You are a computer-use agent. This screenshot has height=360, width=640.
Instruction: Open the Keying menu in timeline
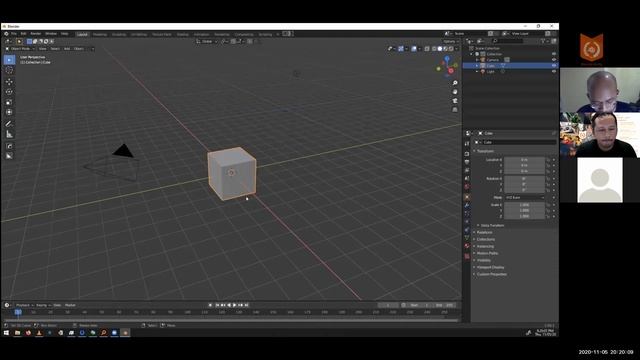click(x=43, y=305)
